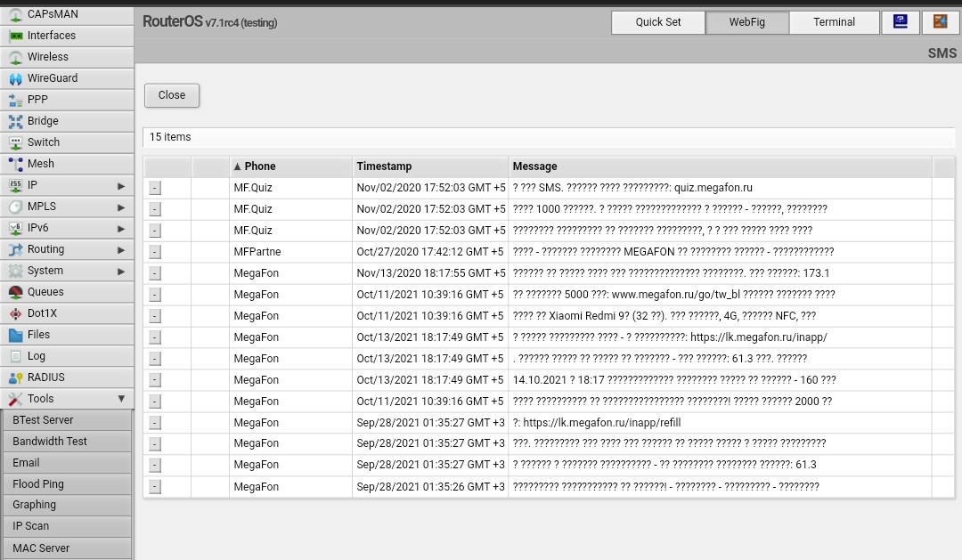Image resolution: width=962 pixels, height=560 pixels.
Task: Click the CAPsMAN sidebar icon
Action: point(15,15)
